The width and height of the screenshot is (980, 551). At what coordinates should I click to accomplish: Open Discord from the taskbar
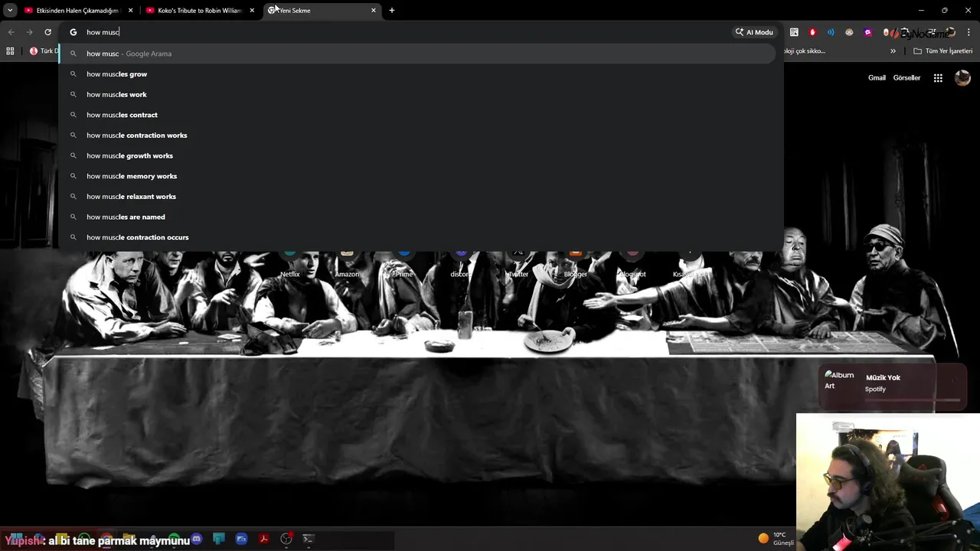(197, 539)
